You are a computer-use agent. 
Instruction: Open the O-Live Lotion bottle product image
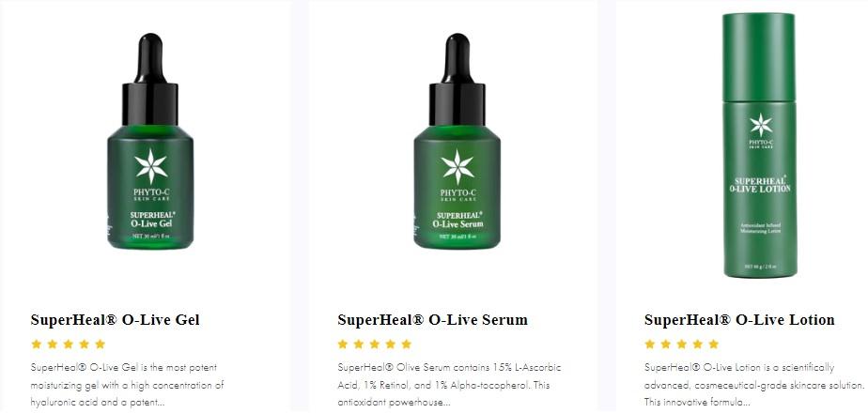click(x=759, y=145)
